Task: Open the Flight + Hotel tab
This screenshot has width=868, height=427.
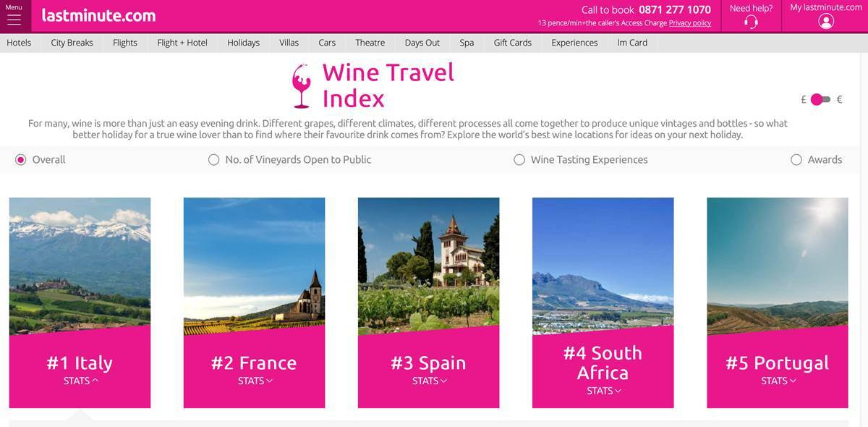Action: point(182,42)
